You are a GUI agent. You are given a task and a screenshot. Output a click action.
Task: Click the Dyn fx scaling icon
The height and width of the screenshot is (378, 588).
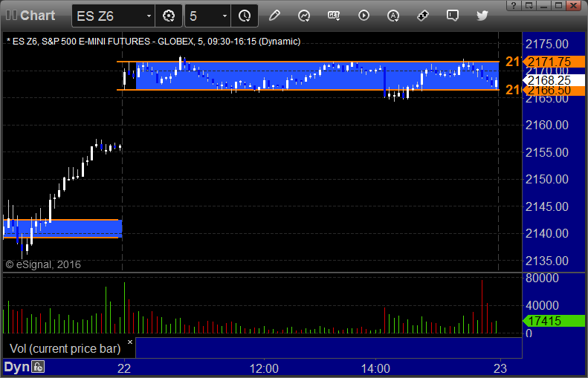[x=38, y=367]
